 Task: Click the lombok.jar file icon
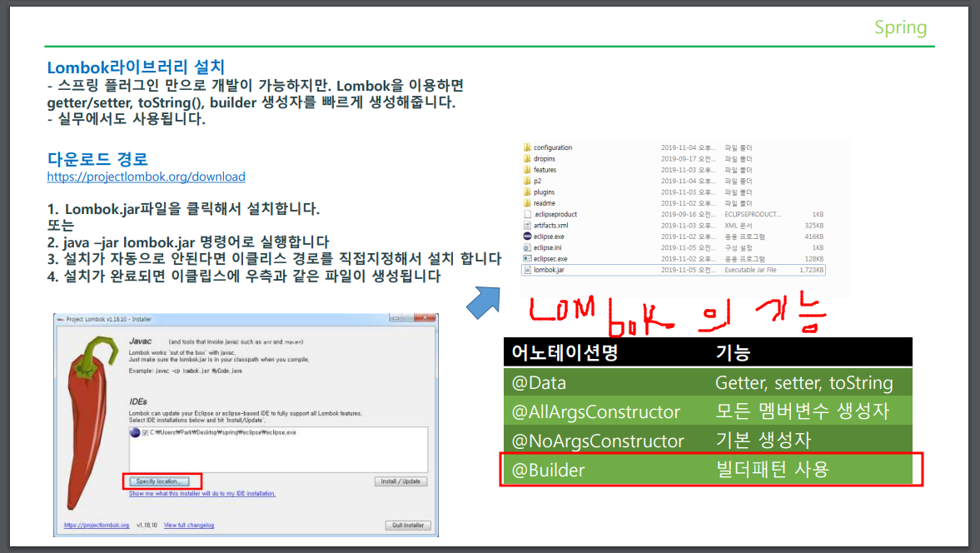pos(527,270)
